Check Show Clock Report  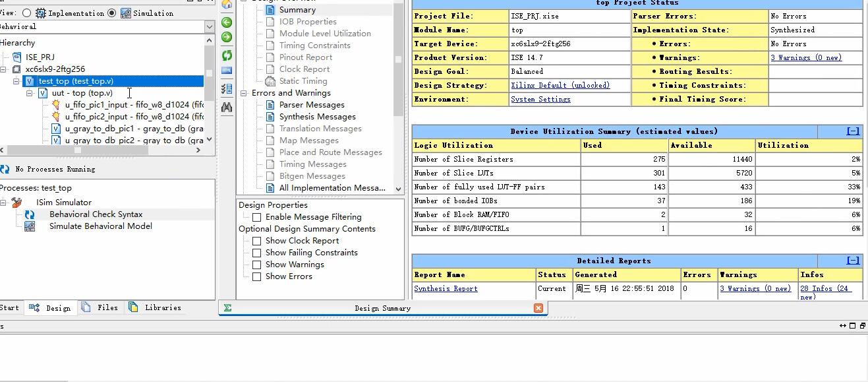257,241
